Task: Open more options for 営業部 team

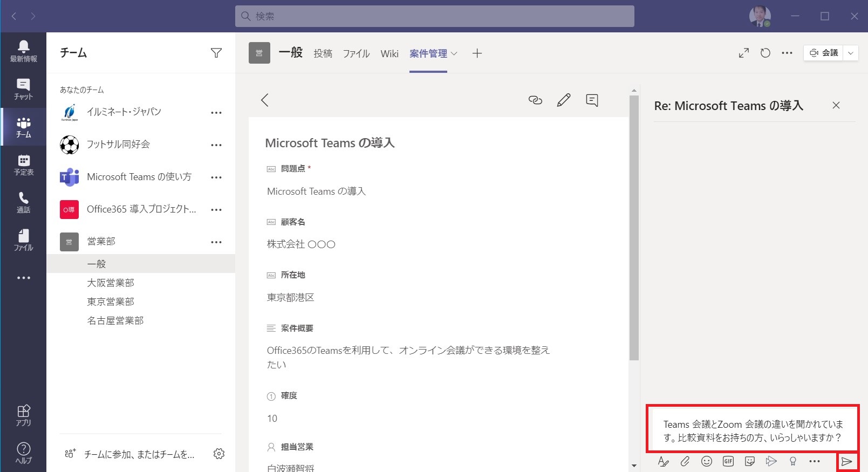Action: click(x=216, y=242)
